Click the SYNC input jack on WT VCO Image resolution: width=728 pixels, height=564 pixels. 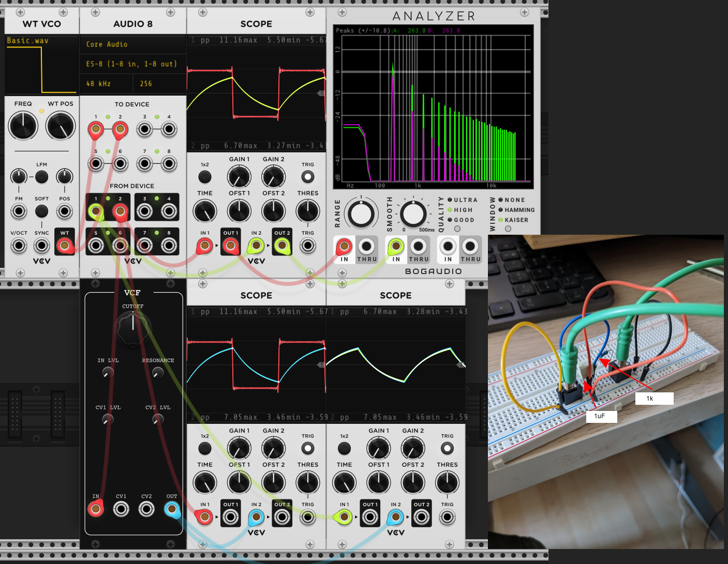click(42, 246)
